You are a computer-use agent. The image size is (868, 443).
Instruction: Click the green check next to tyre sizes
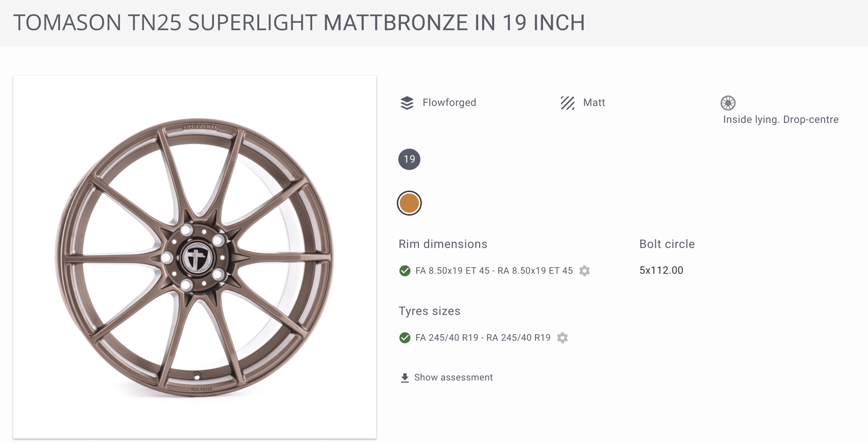click(405, 338)
